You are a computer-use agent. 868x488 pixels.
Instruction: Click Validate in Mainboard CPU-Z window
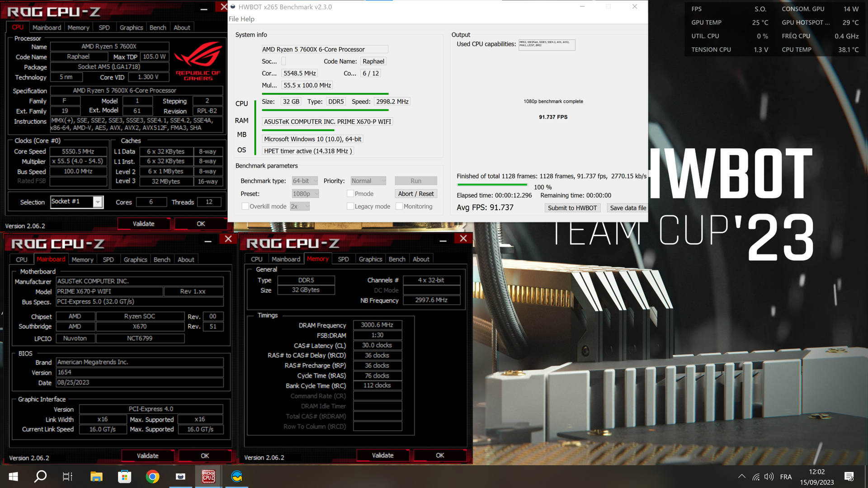coord(147,456)
